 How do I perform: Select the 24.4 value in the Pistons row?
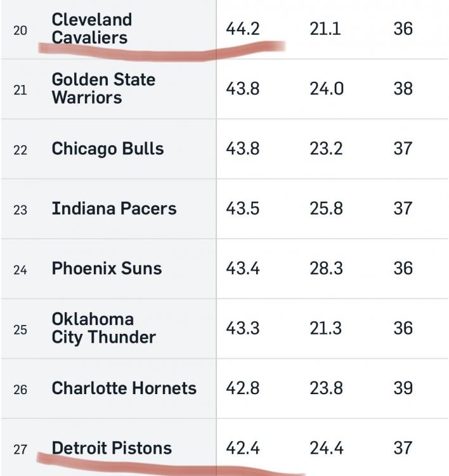(327, 448)
